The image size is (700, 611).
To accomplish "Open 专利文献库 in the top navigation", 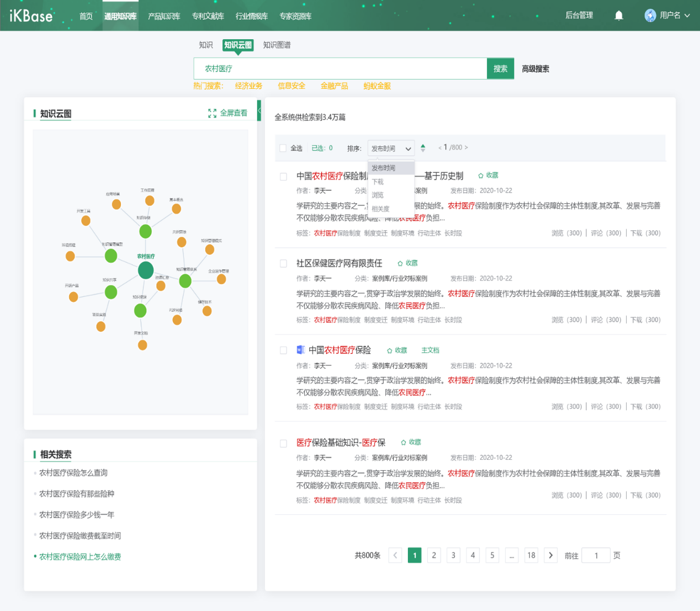I will 208,16.
